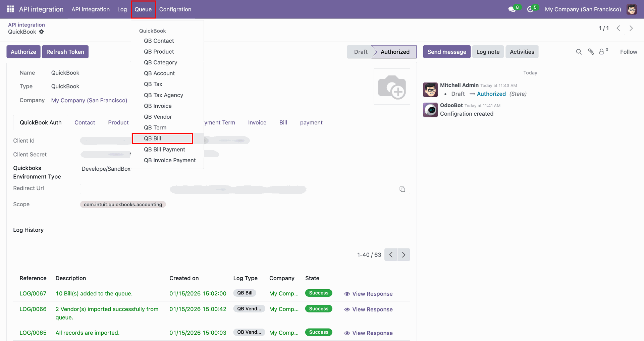The width and height of the screenshot is (644, 341).
Task: Go to next Log History page
Action: pos(404,255)
